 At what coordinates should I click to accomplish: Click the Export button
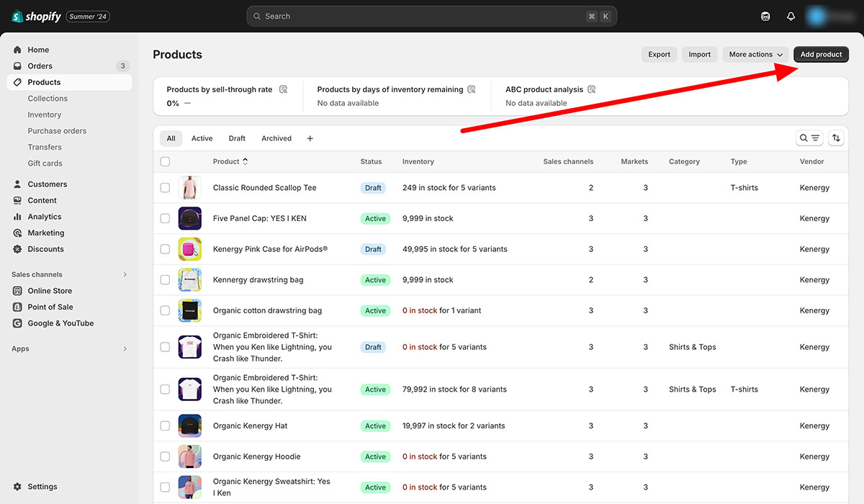(659, 54)
